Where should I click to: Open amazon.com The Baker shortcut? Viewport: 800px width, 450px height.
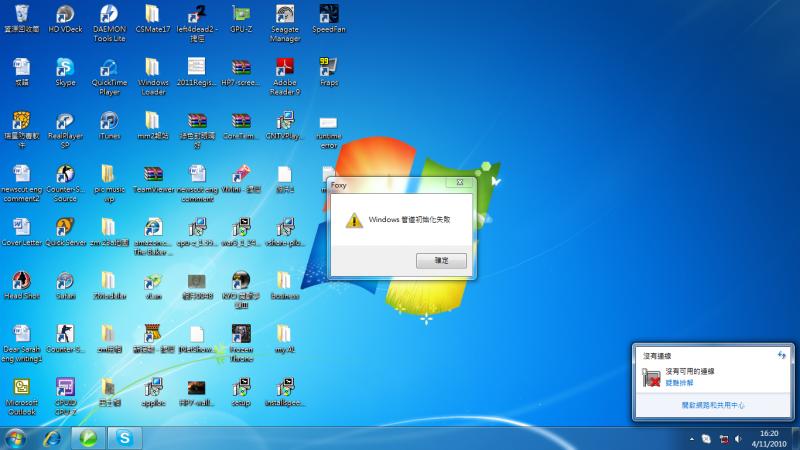pos(153,237)
